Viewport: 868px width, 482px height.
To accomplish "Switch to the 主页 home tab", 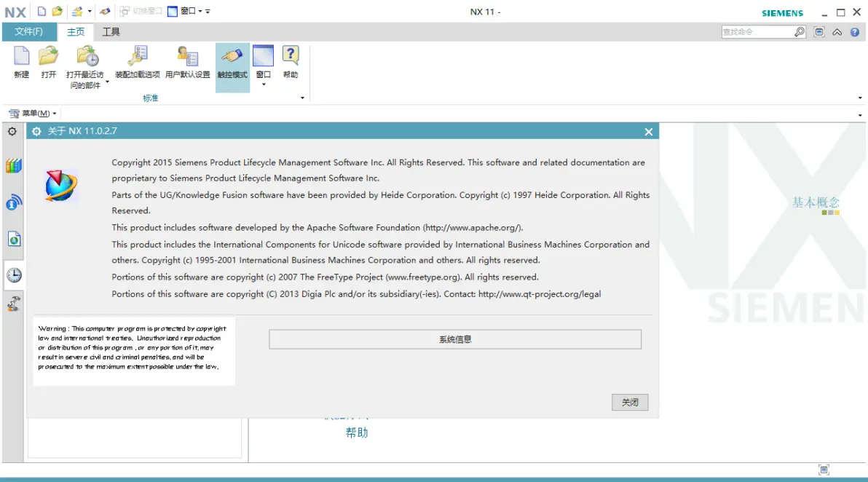I will click(76, 31).
